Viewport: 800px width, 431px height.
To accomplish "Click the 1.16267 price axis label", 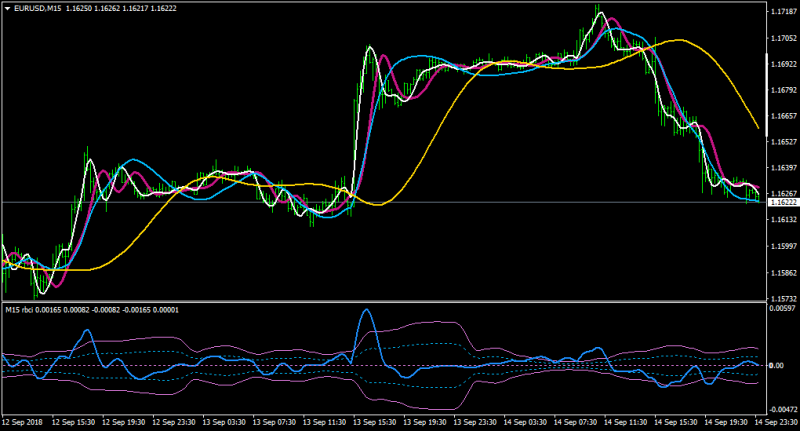I will (x=785, y=194).
